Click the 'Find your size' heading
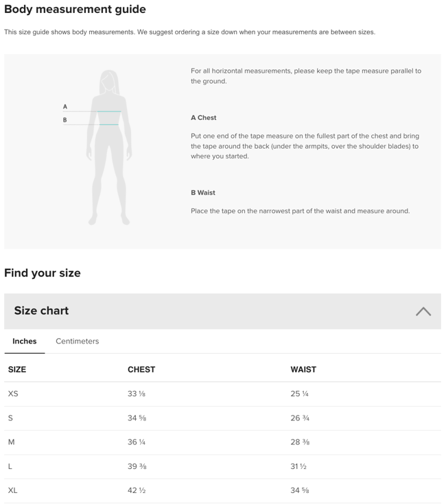 tap(43, 273)
